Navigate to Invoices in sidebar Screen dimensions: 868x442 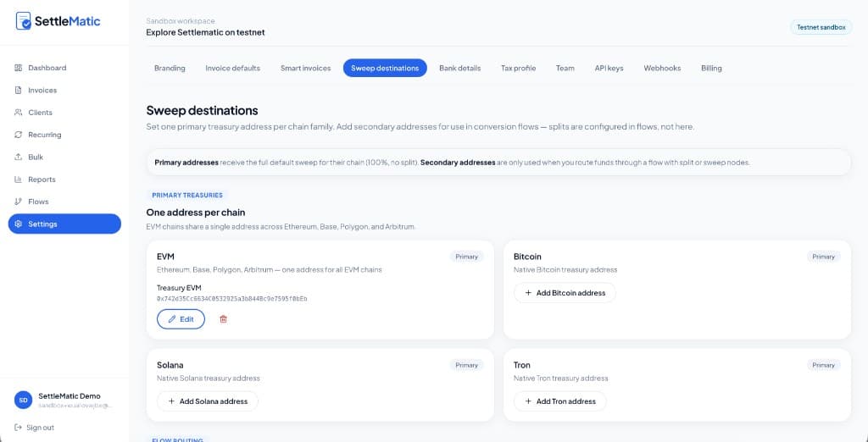tap(64, 90)
